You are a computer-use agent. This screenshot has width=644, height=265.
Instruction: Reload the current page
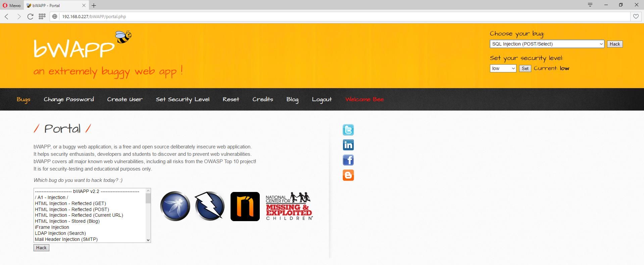(x=30, y=16)
